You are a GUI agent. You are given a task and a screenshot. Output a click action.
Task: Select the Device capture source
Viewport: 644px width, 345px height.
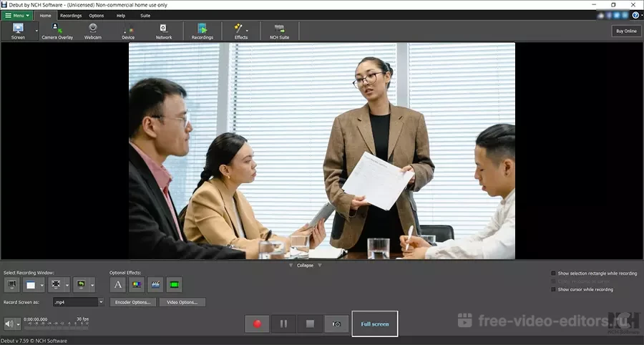pyautogui.click(x=128, y=31)
